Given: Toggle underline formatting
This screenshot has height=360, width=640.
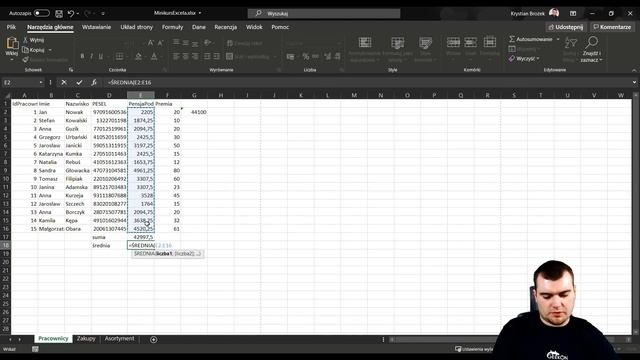Looking at the screenshot, I should tap(100, 56).
